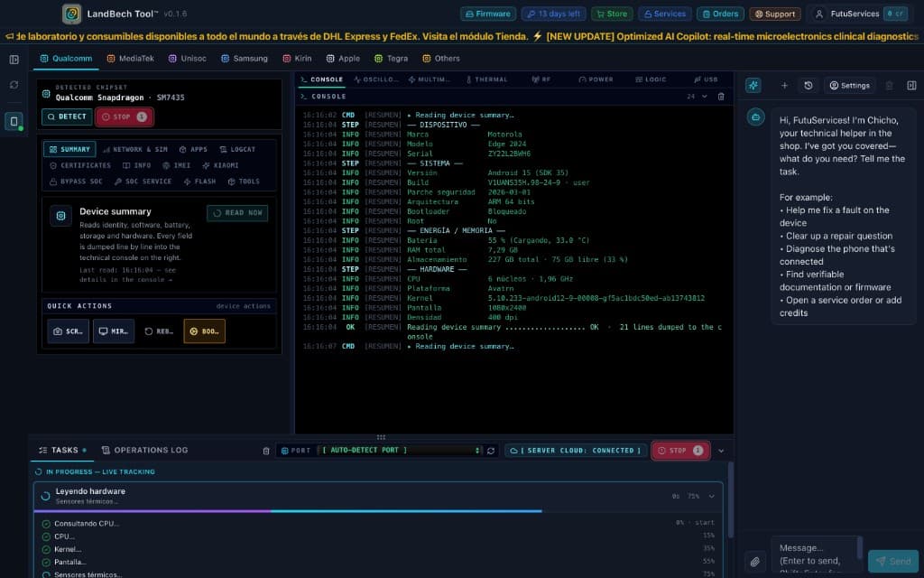Click the Screenshot quick action button
This screenshot has width=924, height=578.
pyautogui.click(x=69, y=331)
